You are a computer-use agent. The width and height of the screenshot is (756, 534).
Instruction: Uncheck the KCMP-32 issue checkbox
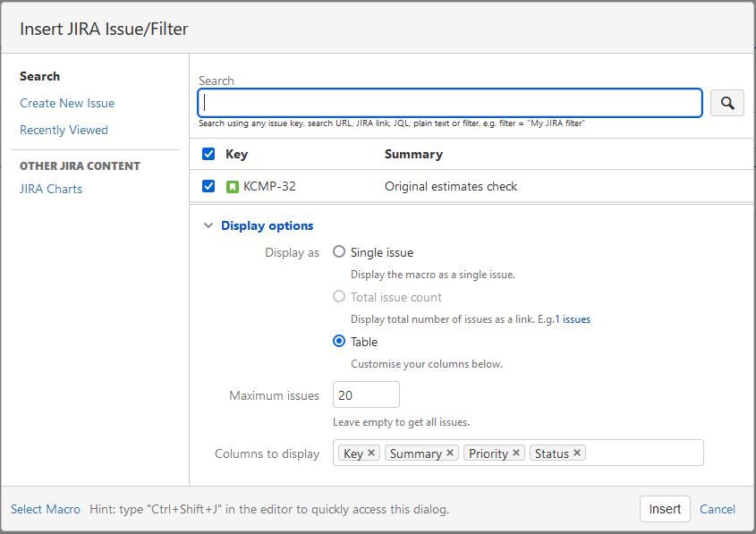pos(208,186)
